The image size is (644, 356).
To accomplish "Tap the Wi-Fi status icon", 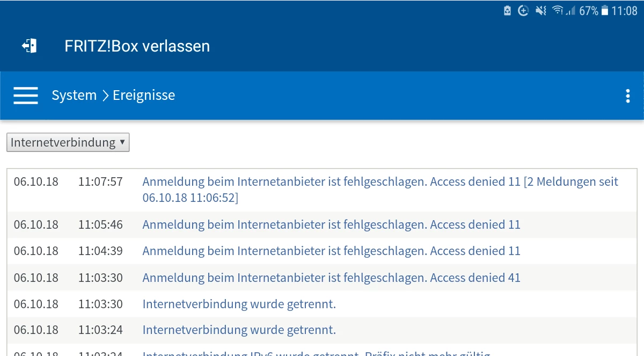I will coord(558,11).
